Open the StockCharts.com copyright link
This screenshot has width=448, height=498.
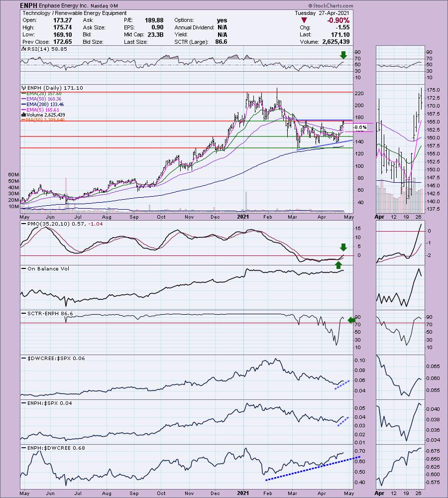point(331,5)
